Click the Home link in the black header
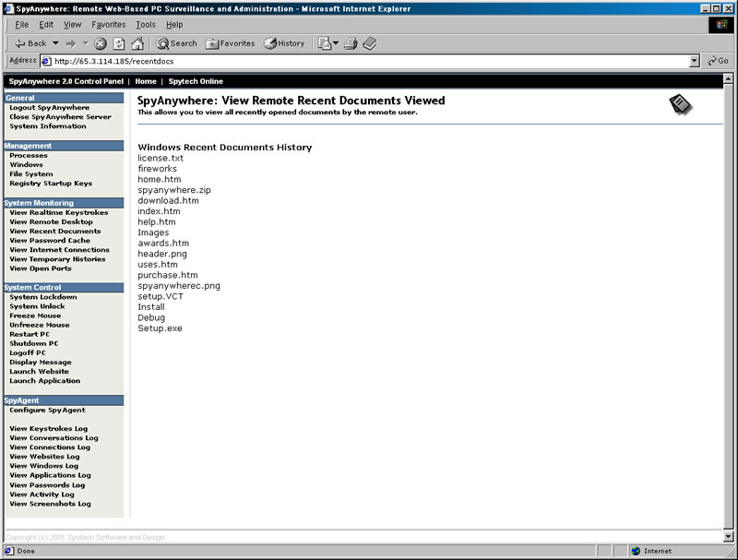This screenshot has height=560, width=738. click(146, 81)
